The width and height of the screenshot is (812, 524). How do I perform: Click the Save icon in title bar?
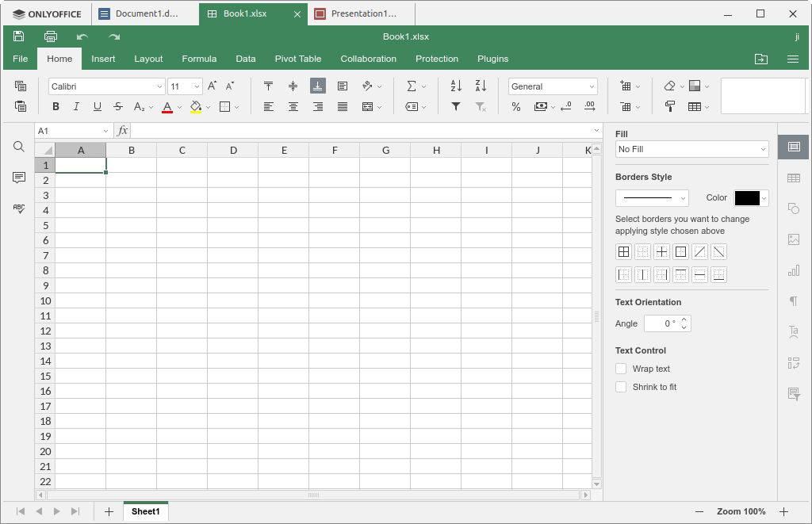coord(19,36)
